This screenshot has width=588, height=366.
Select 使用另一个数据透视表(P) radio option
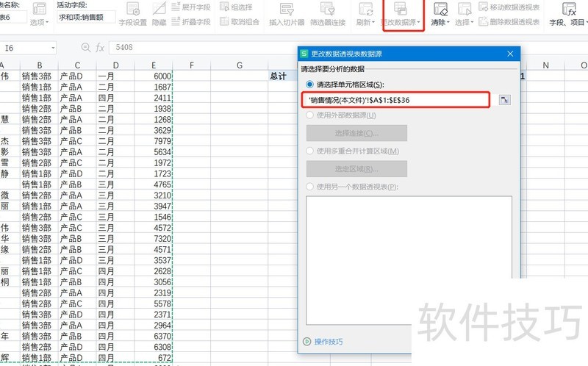309,187
